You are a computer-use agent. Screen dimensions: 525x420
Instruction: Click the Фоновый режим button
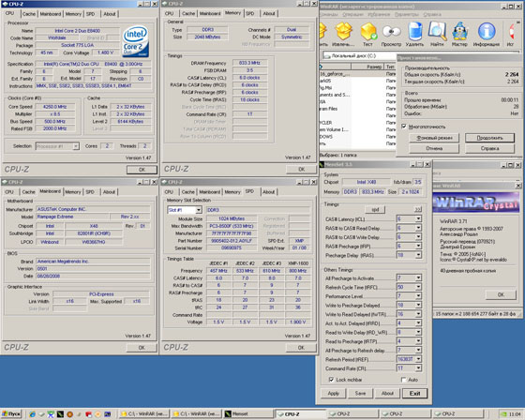[434, 138]
